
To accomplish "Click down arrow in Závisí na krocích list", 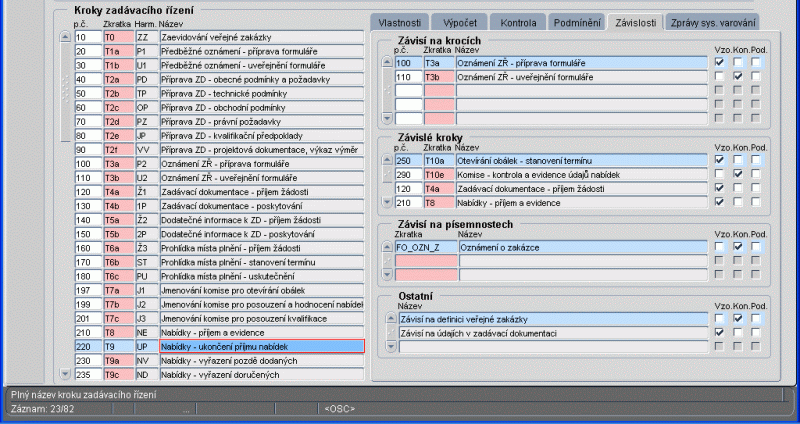I will [387, 118].
